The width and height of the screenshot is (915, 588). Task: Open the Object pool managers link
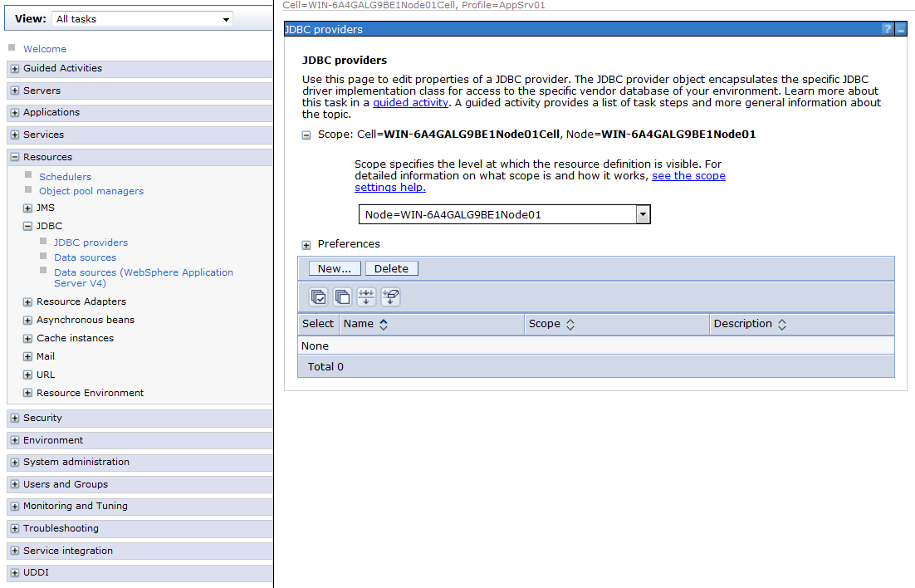pos(91,191)
